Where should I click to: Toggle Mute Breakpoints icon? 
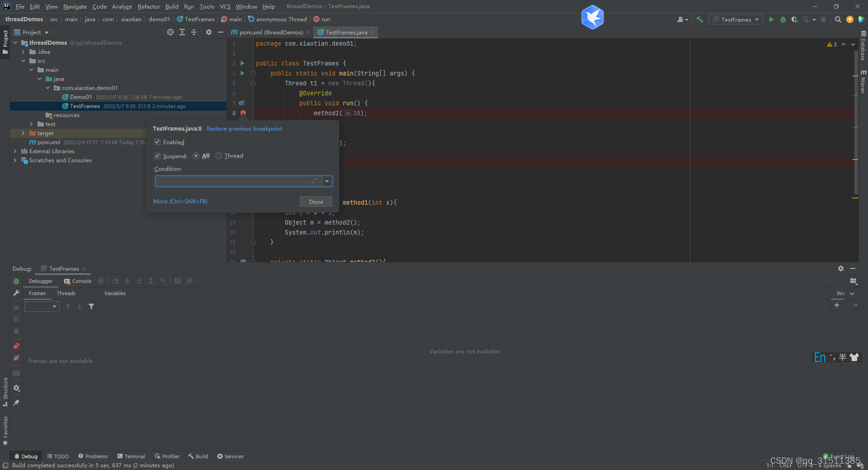click(16, 358)
